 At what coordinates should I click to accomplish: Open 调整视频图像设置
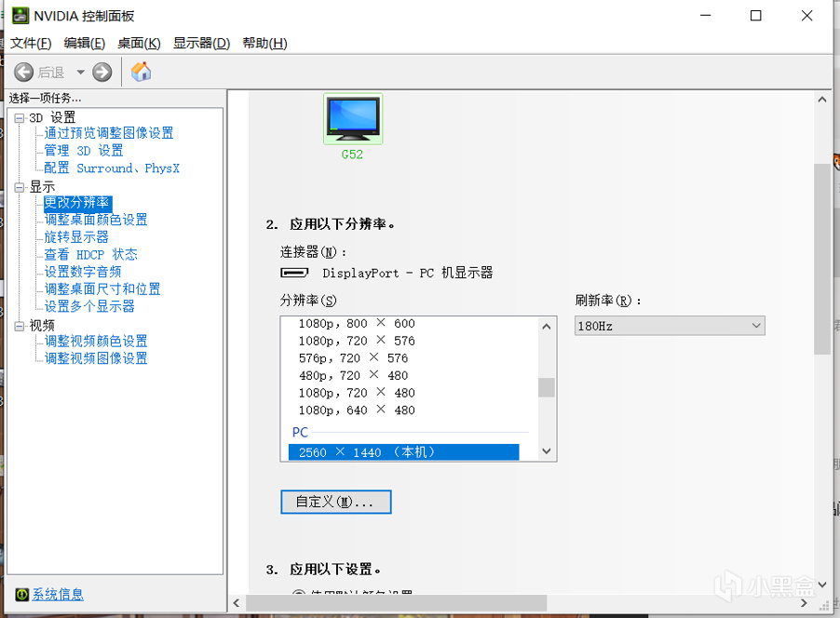[x=96, y=358]
